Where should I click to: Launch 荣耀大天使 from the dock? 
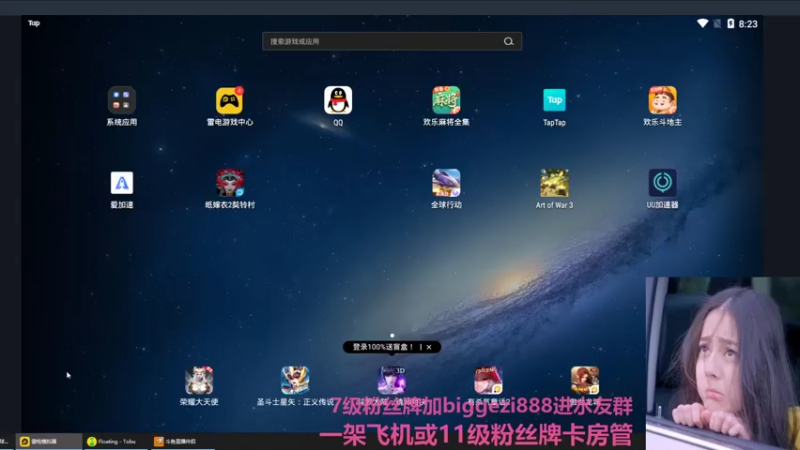199,380
